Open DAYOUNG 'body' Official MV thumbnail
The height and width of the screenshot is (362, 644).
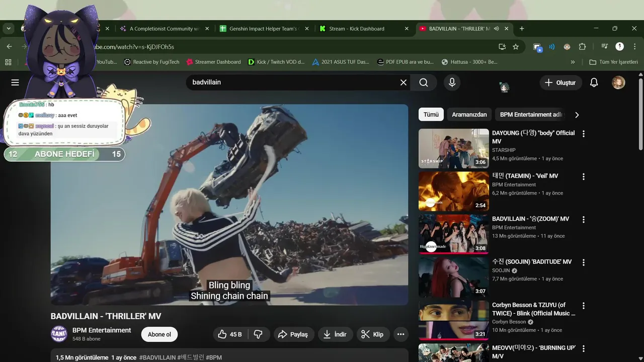tap(453, 148)
